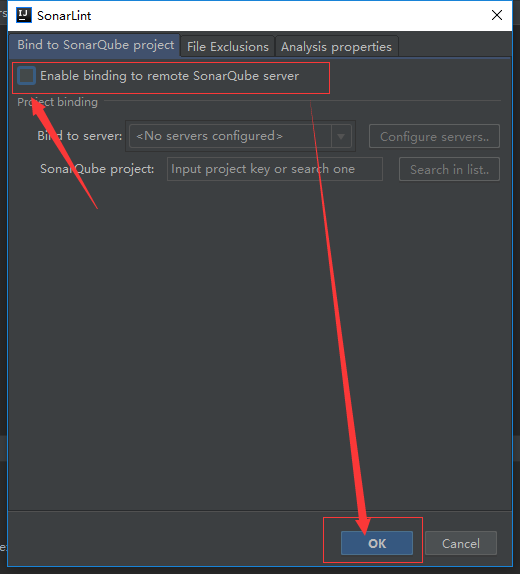
Task: Focus the project key input field
Action: (x=275, y=169)
